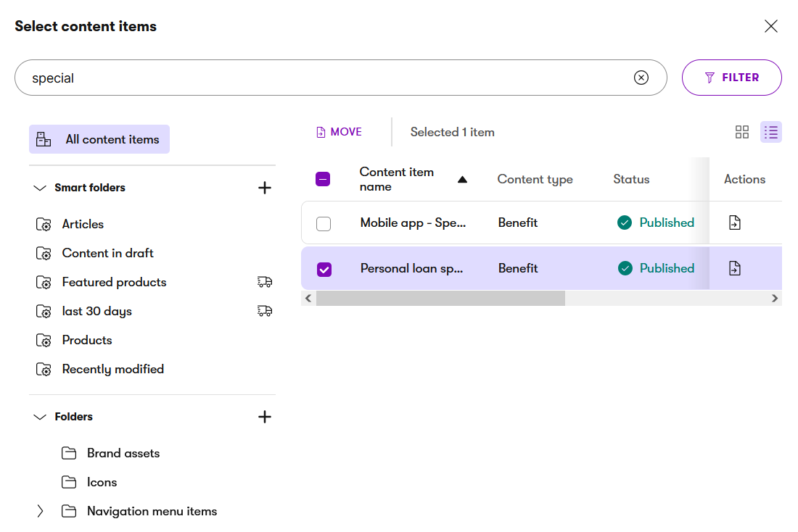Image resolution: width=798 pixels, height=532 pixels.
Task: Clear the search field text
Action: point(641,78)
